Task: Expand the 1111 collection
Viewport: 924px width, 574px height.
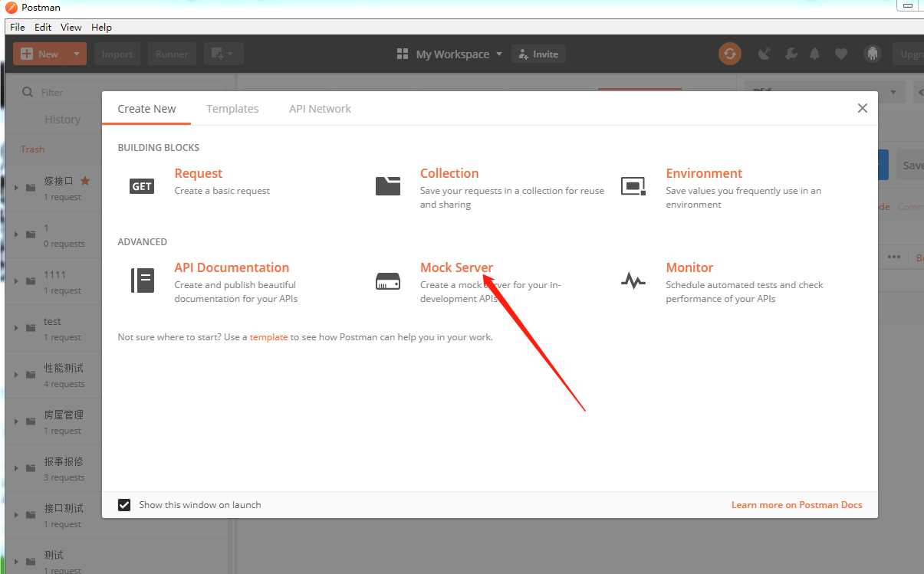Action: (16, 281)
